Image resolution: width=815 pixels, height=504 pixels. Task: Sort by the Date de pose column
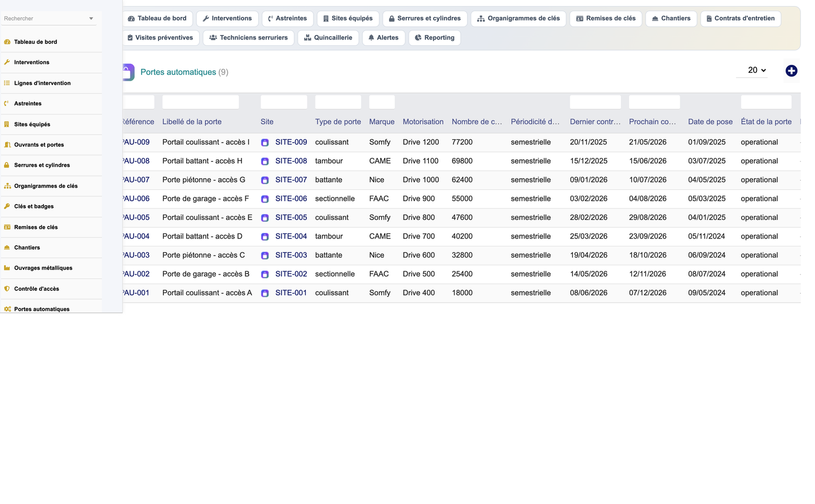(x=710, y=122)
